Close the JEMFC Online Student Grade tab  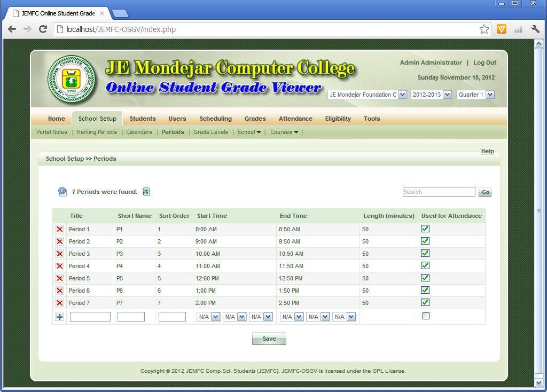pos(102,13)
